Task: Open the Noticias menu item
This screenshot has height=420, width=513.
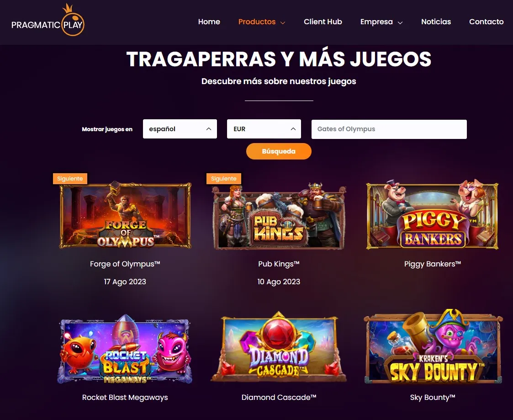Action: click(x=436, y=22)
